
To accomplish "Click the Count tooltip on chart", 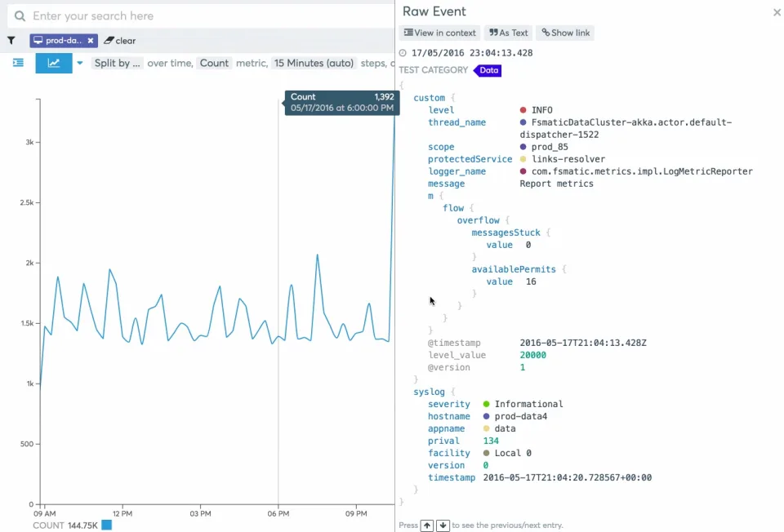I will [342, 103].
